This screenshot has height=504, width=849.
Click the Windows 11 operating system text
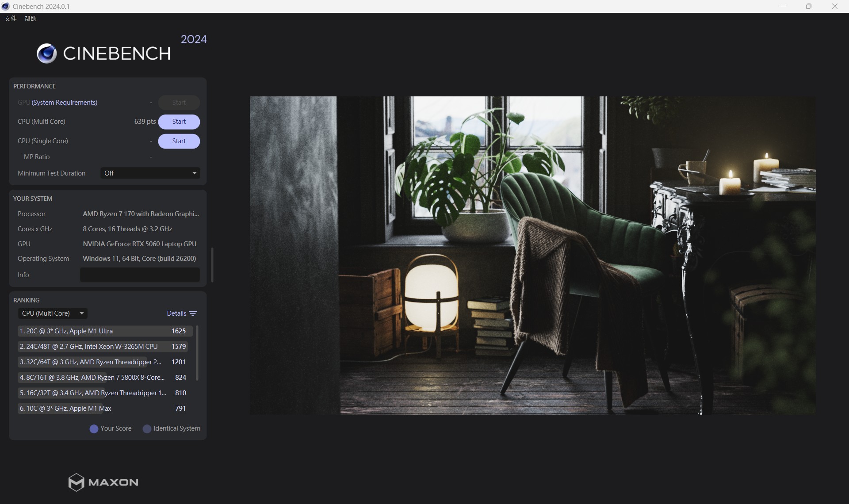point(139,259)
